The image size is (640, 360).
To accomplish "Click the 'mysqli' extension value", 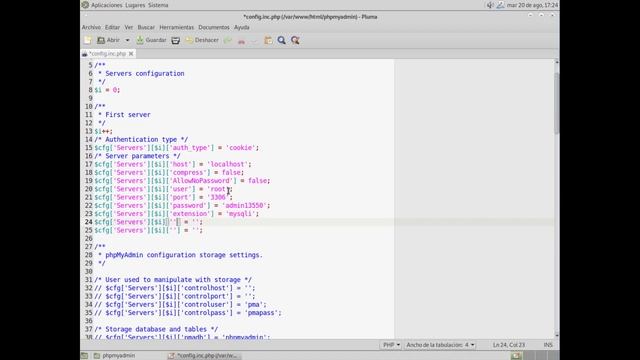I will pos(240,213).
